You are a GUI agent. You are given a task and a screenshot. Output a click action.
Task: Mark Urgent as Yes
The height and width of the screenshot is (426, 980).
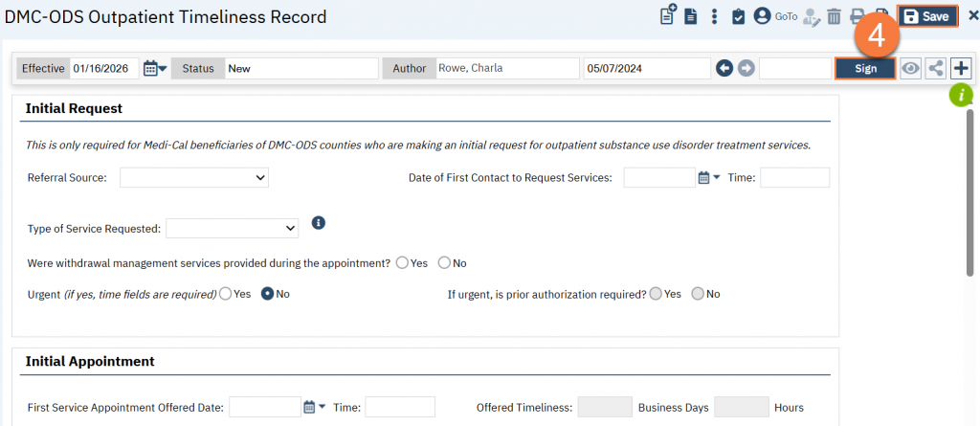(x=226, y=294)
